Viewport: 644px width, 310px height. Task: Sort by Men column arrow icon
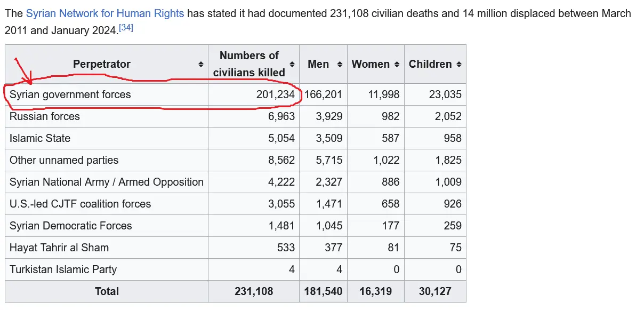(x=340, y=64)
